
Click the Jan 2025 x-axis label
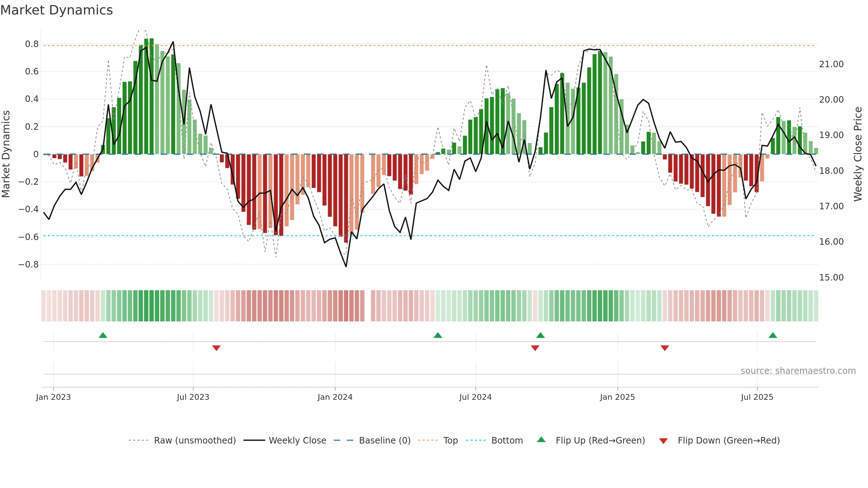click(618, 397)
